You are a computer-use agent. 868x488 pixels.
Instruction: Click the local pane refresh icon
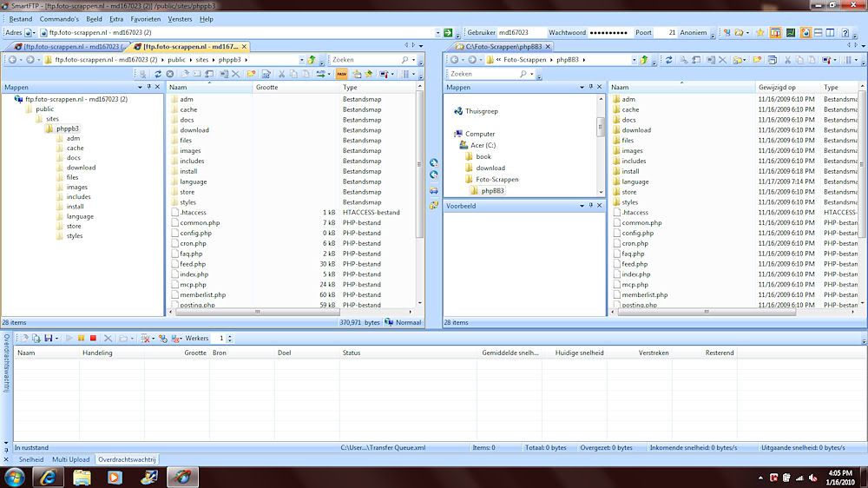point(668,60)
